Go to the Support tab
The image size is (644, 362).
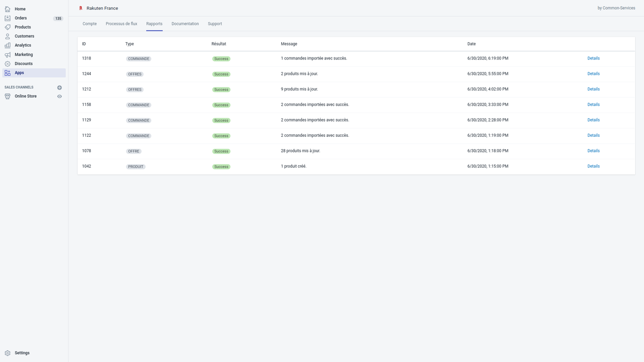[215, 24]
